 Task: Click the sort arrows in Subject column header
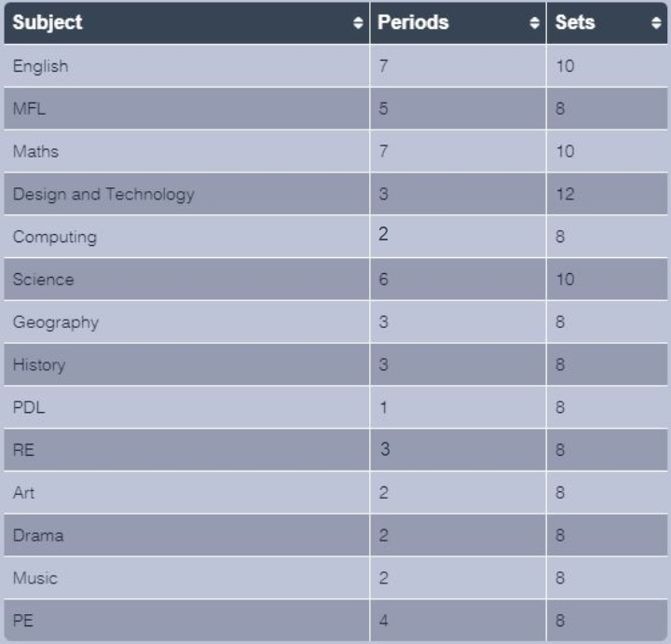tap(359, 23)
